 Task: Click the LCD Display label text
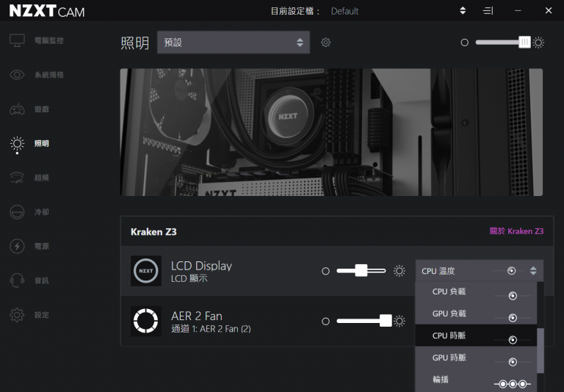201,266
